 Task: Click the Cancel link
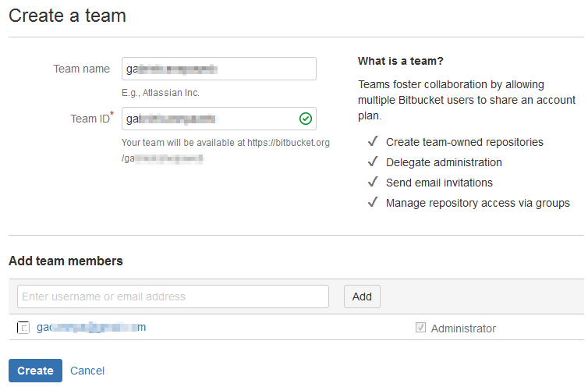tap(87, 371)
